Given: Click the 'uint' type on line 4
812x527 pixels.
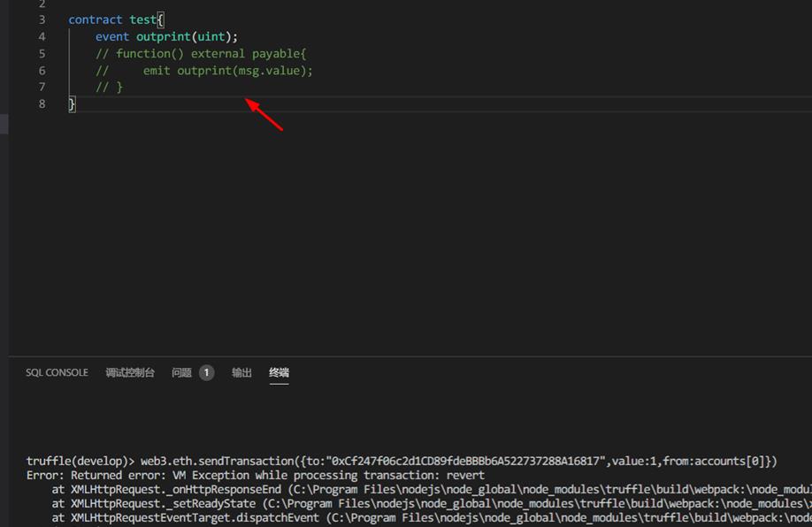Looking at the screenshot, I should click(211, 37).
